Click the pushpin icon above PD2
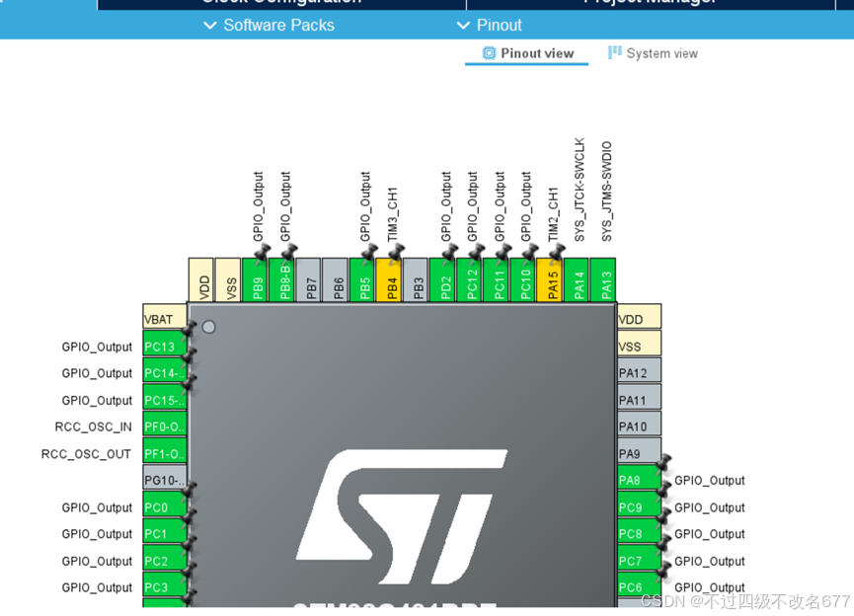 [450, 252]
